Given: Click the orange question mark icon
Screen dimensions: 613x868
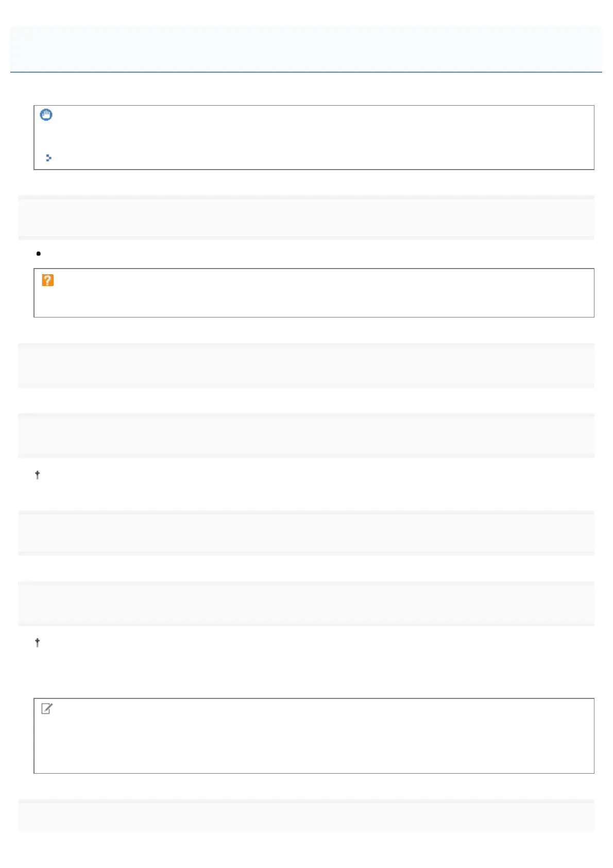Looking at the screenshot, I should pyautogui.click(x=47, y=280).
